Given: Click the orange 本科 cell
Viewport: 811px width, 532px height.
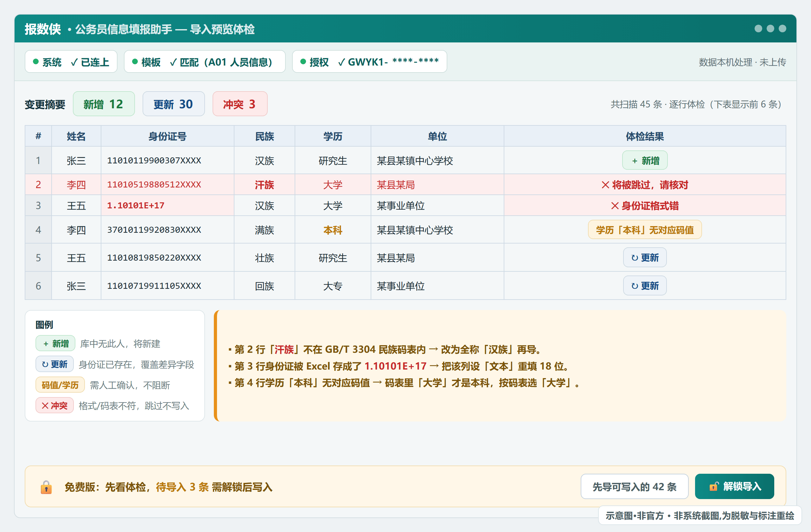Looking at the screenshot, I should (x=333, y=230).
